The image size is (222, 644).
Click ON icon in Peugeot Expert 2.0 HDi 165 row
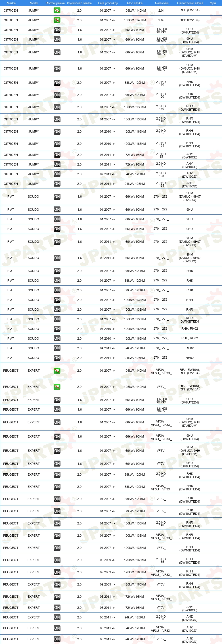click(57, 560)
